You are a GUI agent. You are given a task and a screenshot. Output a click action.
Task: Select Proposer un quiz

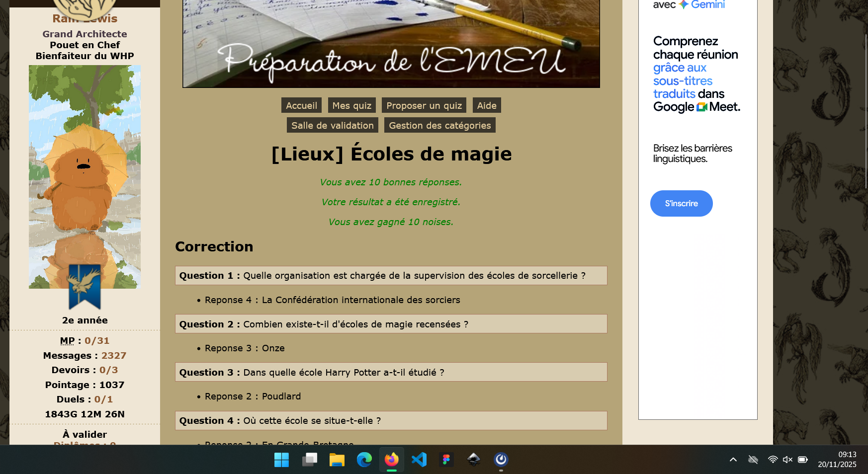point(424,105)
